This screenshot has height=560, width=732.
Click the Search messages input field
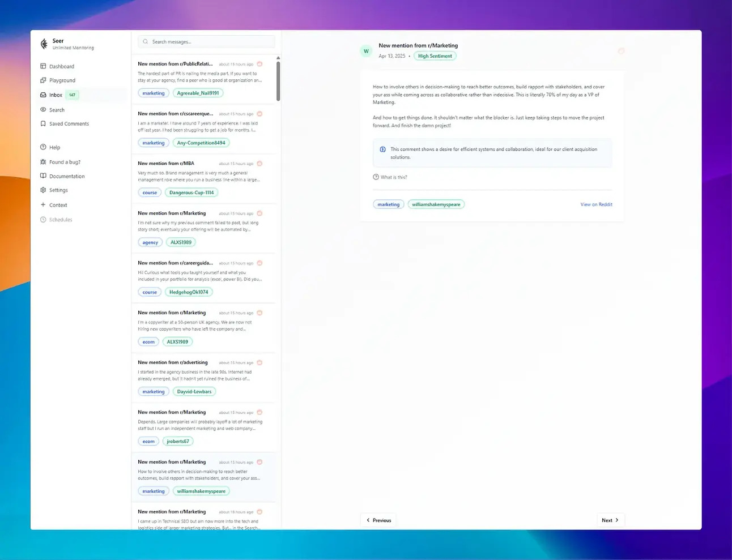click(206, 42)
